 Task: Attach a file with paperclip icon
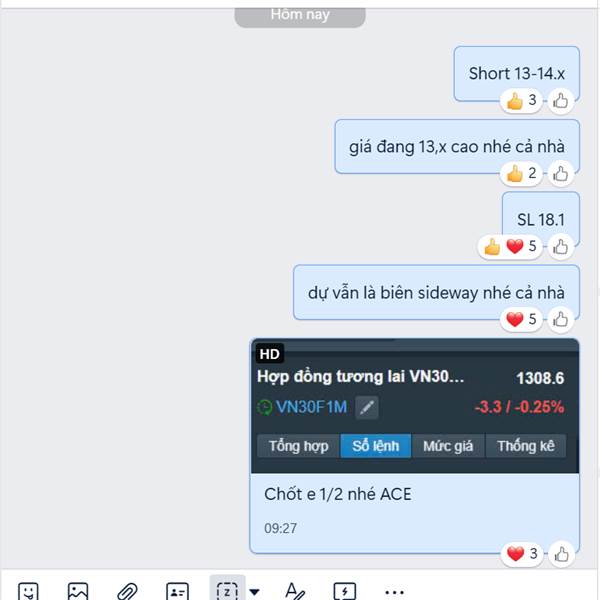[127, 592]
